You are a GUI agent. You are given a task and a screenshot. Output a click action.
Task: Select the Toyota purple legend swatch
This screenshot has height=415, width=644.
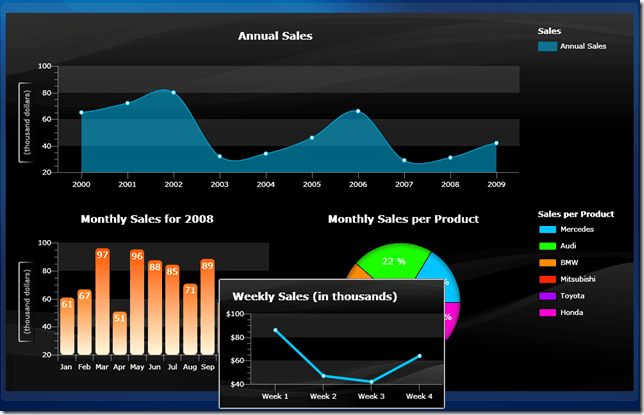(x=547, y=296)
